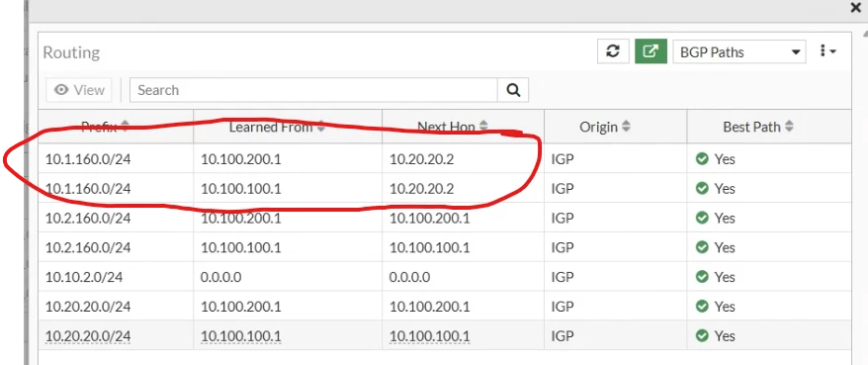Image resolution: width=868 pixels, height=365 pixels.
Task: Focus the Search input field
Action: [x=313, y=90]
